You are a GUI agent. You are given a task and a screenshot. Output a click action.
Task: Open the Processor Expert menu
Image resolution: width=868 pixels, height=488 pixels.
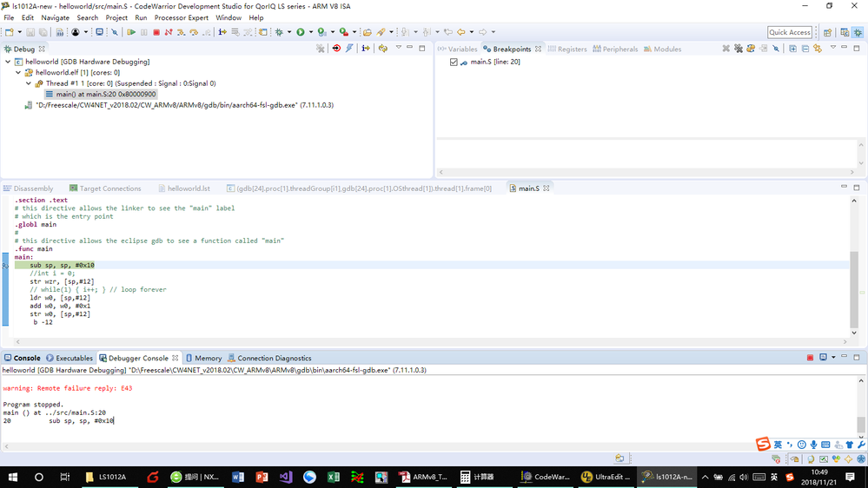point(181,17)
